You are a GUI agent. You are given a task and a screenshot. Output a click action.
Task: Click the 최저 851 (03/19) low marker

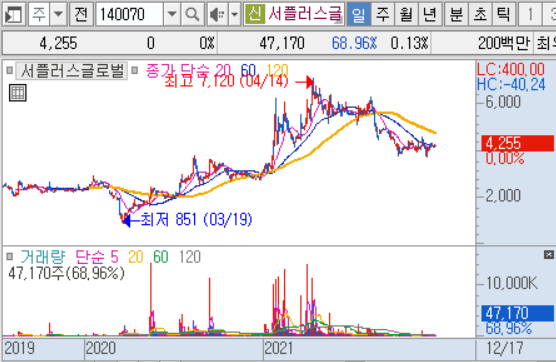[x=196, y=219]
